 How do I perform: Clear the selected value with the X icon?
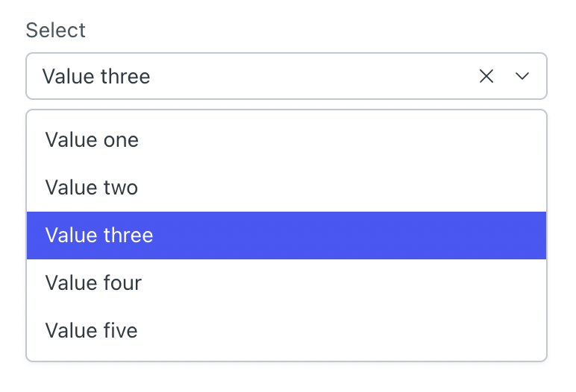tap(486, 76)
